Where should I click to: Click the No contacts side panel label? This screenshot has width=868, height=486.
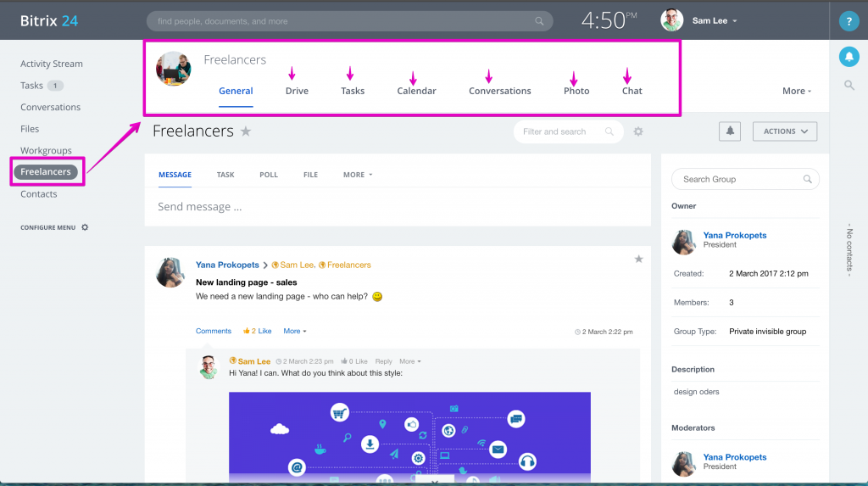pyautogui.click(x=849, y=250)
